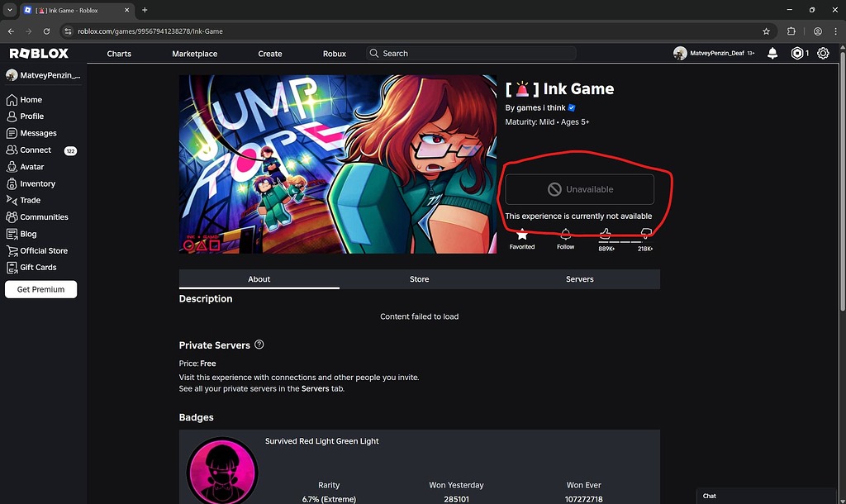Switch to the Servers tab
The height and width of the screenshot is (504, 846).
tap(579, 279)
